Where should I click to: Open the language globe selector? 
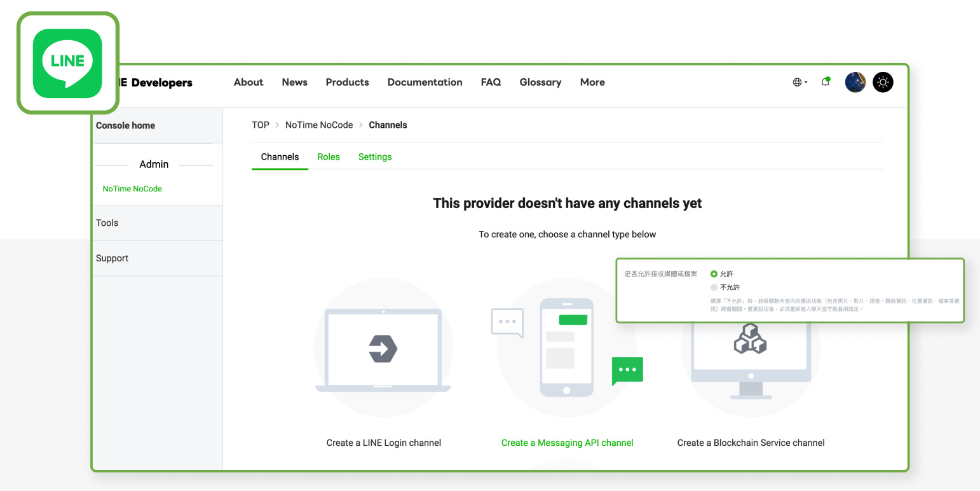[x=800, y=82]
